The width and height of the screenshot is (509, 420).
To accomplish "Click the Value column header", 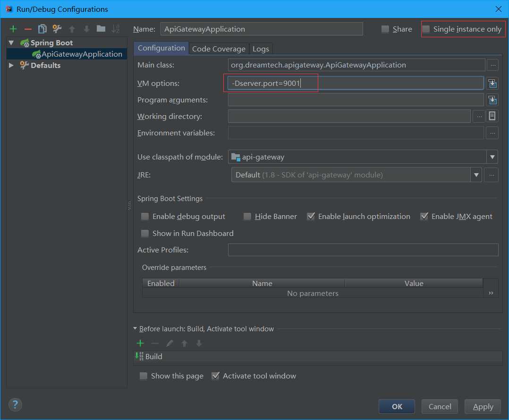I will pyautogui.click(x=414, y=283).
